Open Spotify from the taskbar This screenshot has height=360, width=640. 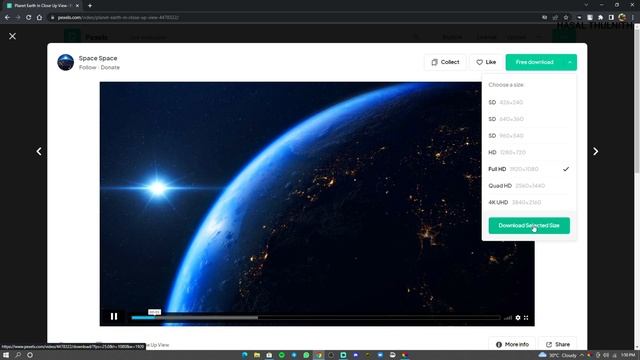pos(282,355)
